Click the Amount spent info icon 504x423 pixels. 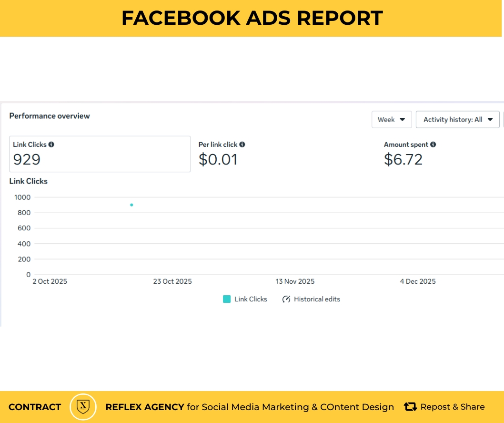pos(433,144)
